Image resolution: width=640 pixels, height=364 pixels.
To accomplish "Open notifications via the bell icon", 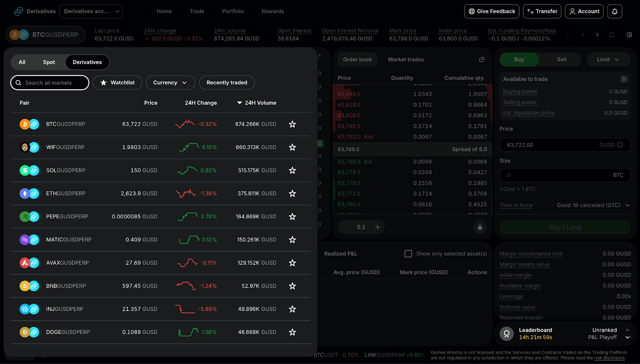I will [x=615, y=11].
